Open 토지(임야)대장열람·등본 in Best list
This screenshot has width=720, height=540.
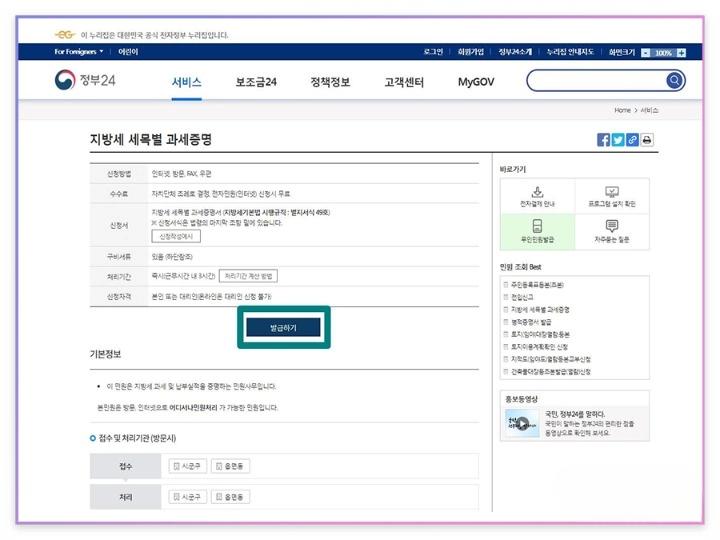point(540,334)
